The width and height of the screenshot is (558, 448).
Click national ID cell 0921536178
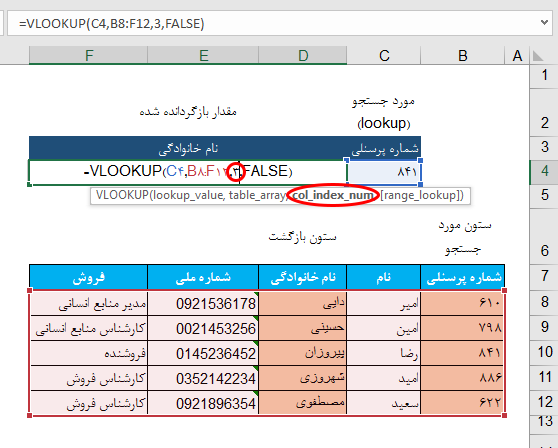coord(203,303)
